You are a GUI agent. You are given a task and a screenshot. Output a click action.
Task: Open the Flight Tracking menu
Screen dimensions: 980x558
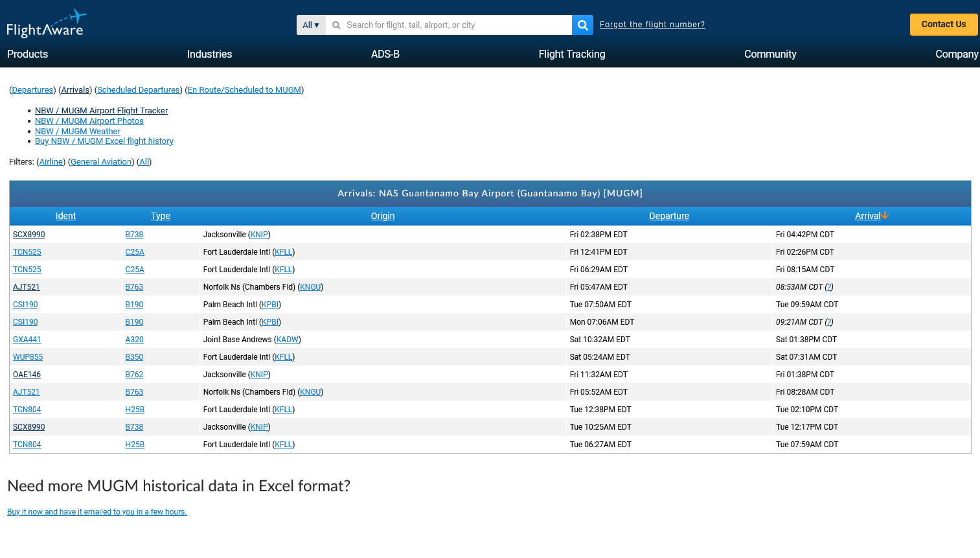click(572, 54)
